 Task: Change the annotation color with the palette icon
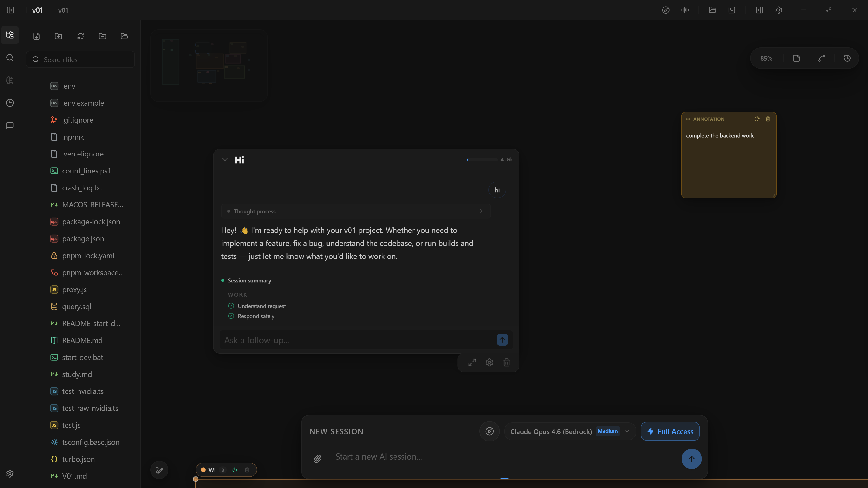(x=757, y=119)
